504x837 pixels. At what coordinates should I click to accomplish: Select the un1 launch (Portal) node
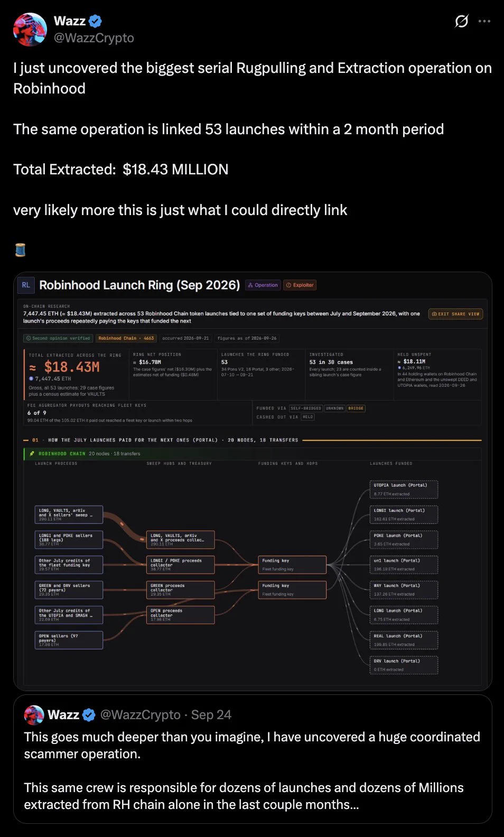[x=404, y=565]
